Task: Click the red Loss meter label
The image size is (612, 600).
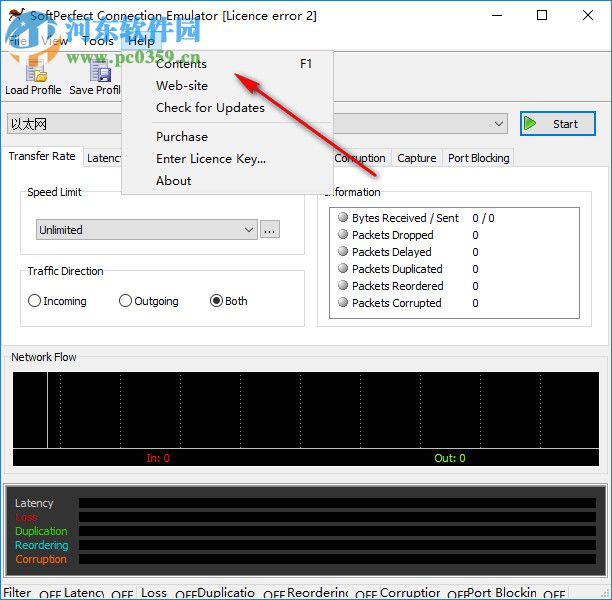Action: click(x=26, y=517)
